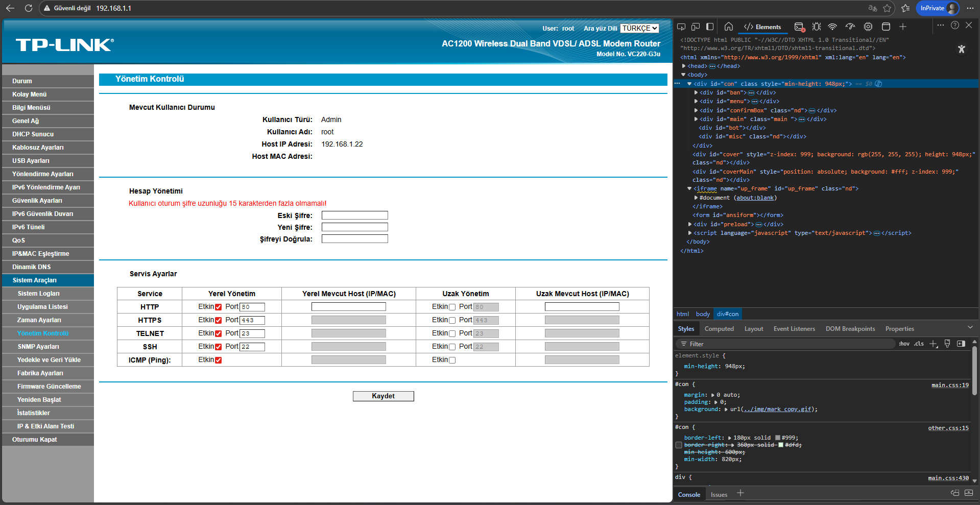Toggle the computed styles sidebar icon
Viewport: 980px width, 505px height.
(x=961, y=344)
